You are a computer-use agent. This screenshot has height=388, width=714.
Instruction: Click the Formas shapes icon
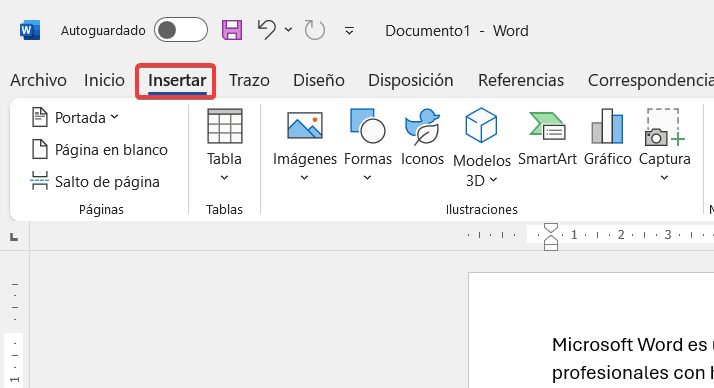(x=367, y=126)
